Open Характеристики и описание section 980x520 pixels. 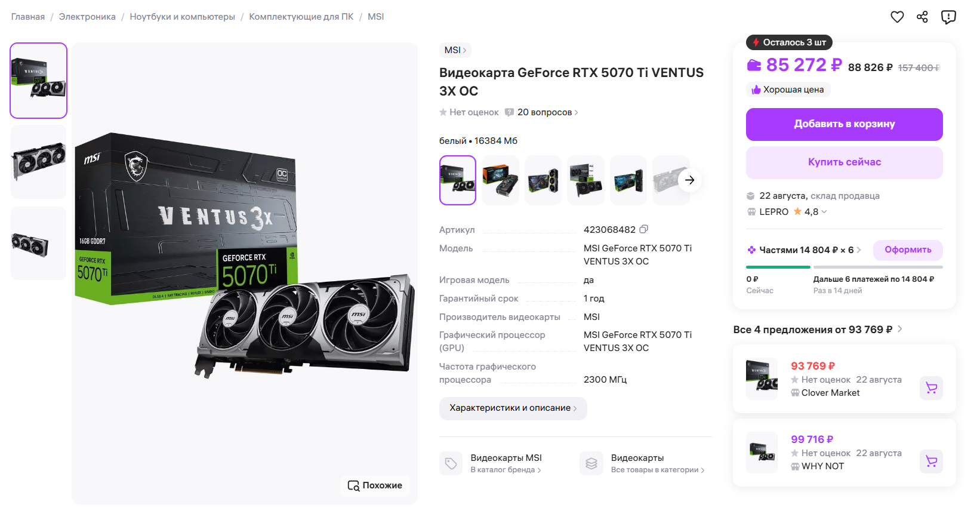tap(513, 408)
